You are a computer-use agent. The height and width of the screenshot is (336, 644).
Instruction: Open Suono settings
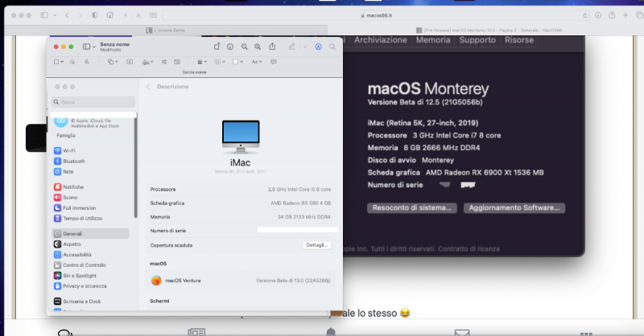66,197
